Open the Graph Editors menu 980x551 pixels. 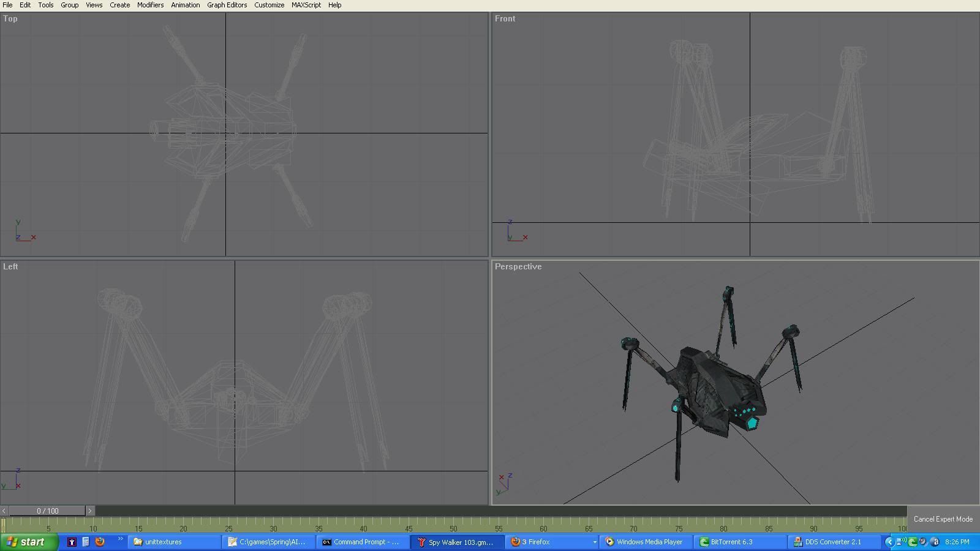click(x=227, y=5)
